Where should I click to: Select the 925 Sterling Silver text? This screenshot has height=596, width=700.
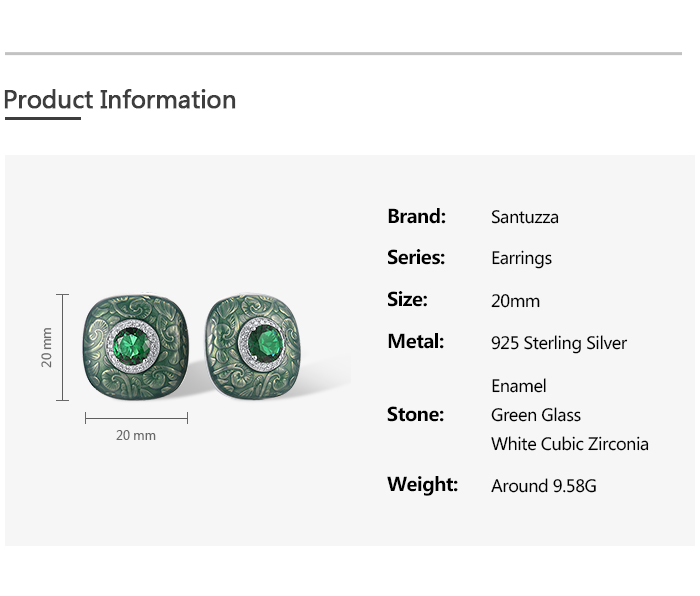tap(559, 343)
